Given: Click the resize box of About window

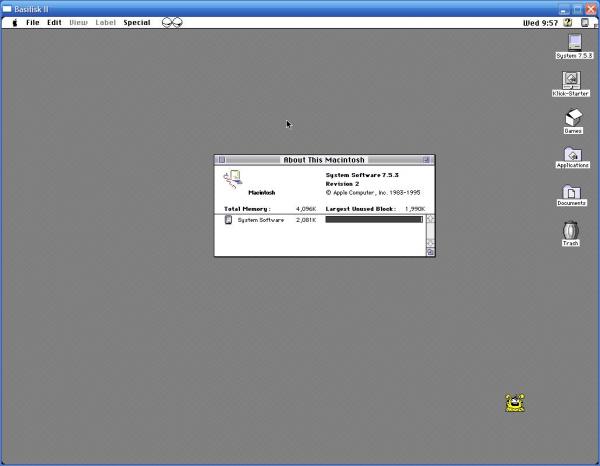Looking at the screenshot, I should pos(430,252).
